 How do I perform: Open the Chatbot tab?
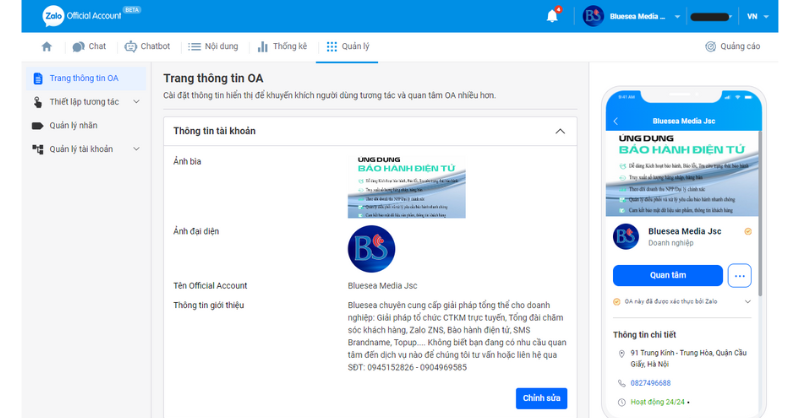pos(147,46)
